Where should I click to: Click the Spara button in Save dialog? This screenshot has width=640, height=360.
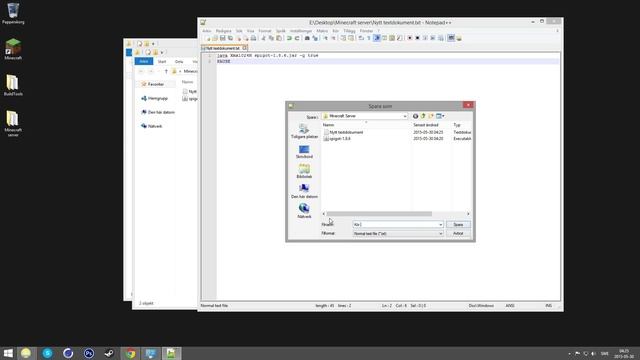(458, 224)
